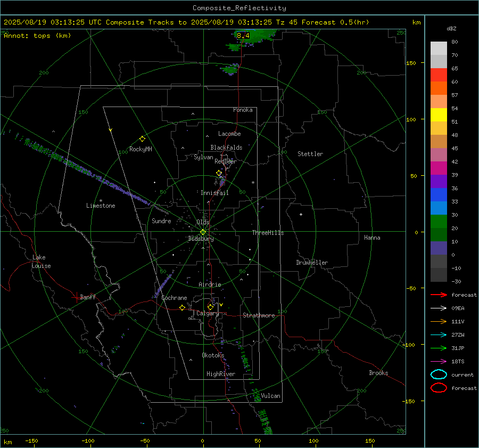Click the Drumheller city label

(312, 263)
